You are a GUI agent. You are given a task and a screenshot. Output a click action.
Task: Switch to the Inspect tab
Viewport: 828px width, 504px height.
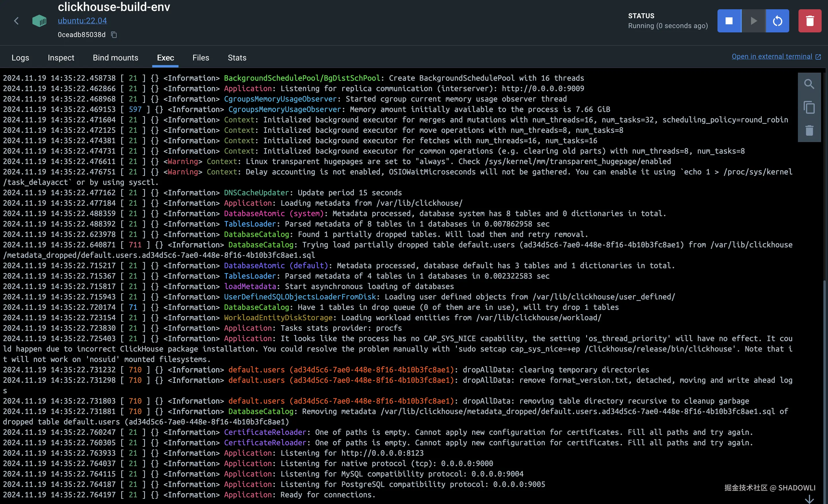tap(61, 58)
